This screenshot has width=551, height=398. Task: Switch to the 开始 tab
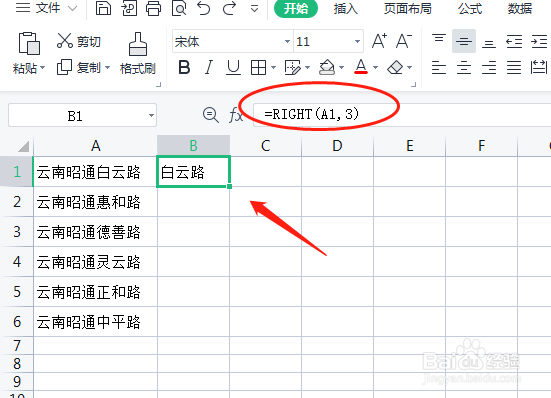(296, 8)
